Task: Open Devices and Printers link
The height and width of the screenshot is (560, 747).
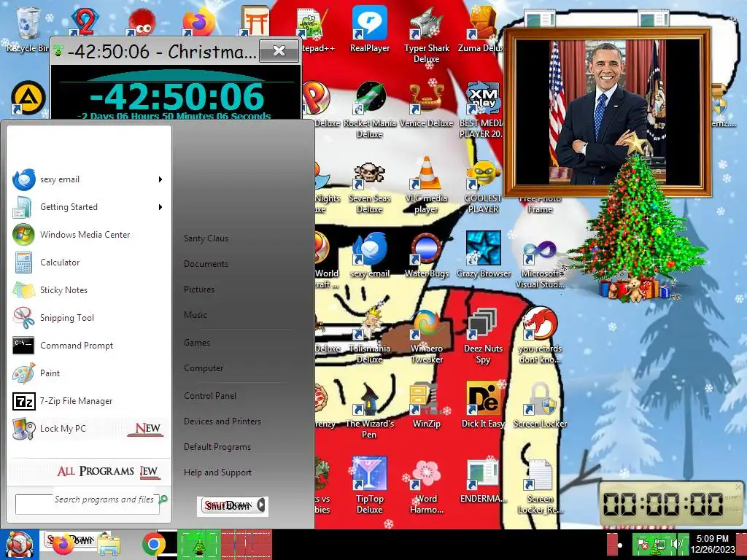Action: click(x=222, y=421)
